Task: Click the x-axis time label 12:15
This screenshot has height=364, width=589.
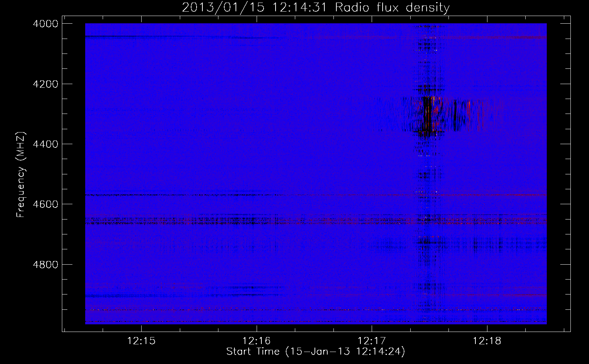Action: 141,341
